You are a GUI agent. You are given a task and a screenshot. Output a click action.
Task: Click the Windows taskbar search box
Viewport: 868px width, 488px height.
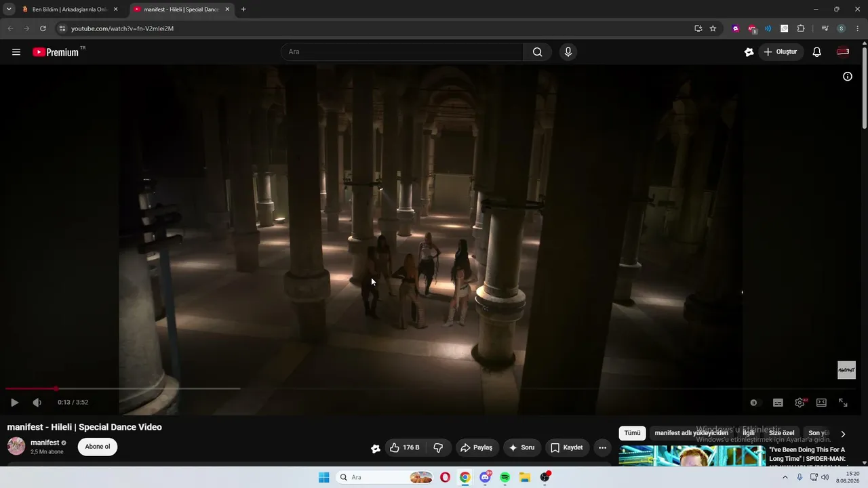(384, 477)
